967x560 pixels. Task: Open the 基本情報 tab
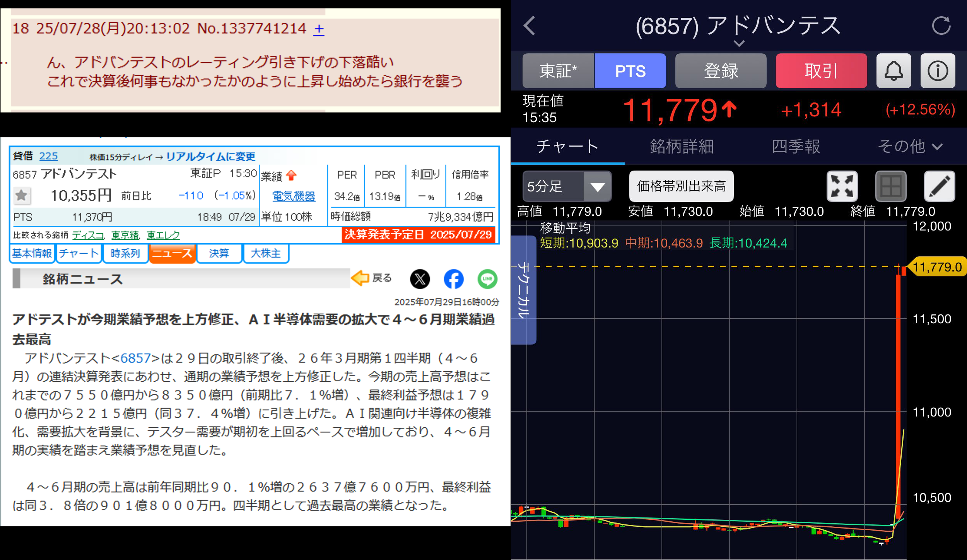point(32,253)
